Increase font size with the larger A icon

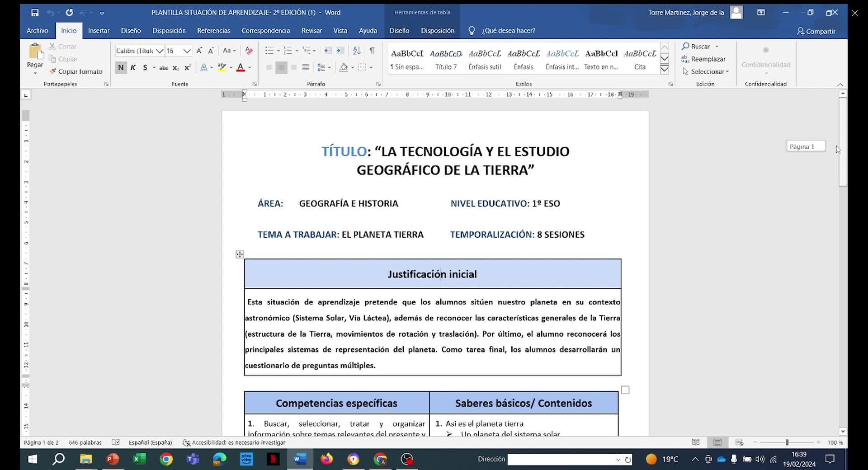pyautogui.click(x=199, y=51)
